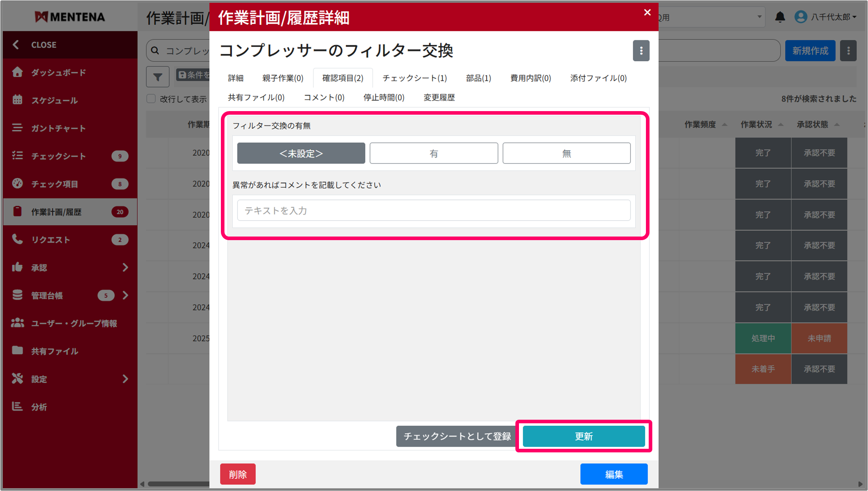Screen dimensions: 868x491
Task: Click the anomaly comment text field
Action: click(x=433, y=210)
